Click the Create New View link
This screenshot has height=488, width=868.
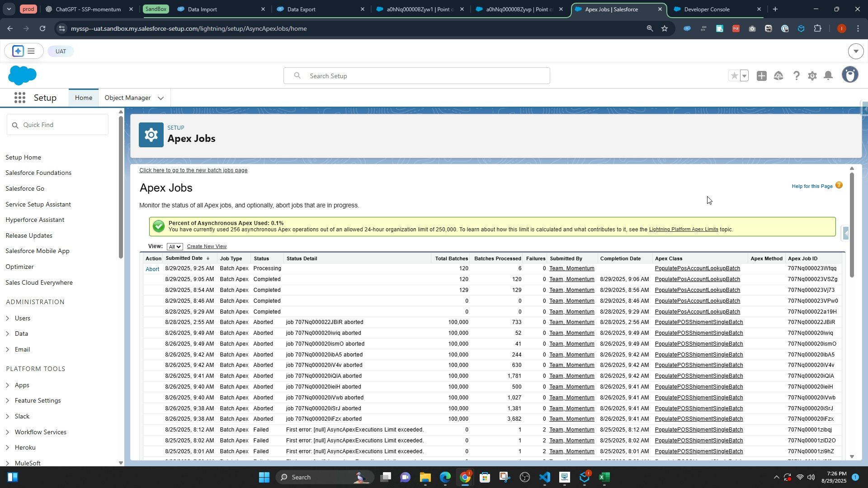(x=207, y=247)
